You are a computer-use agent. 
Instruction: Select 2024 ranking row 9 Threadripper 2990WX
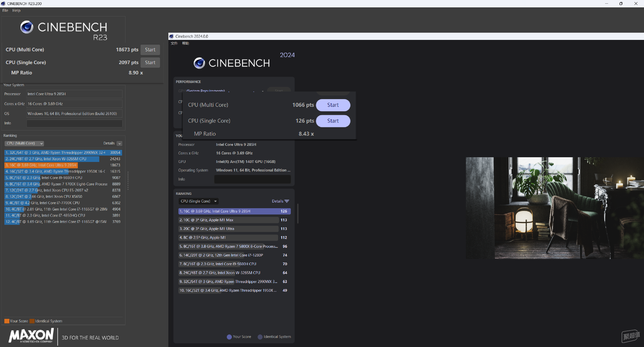click(x=234, y=282)
